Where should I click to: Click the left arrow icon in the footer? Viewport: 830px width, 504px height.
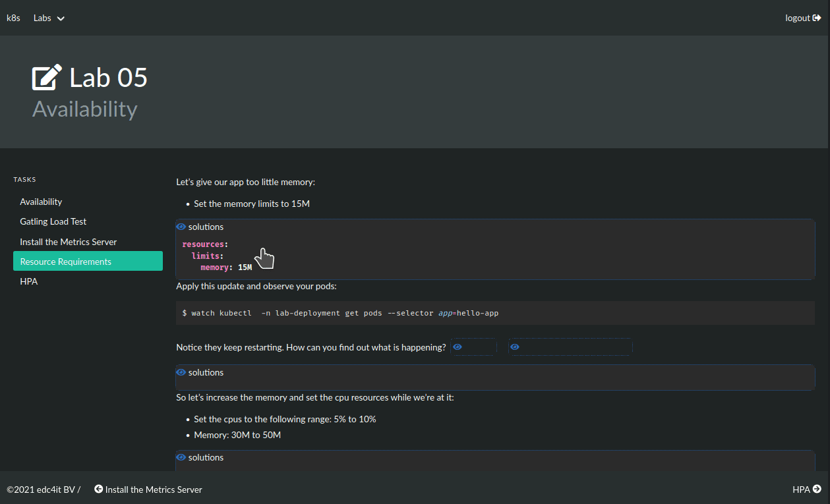(99, 490)
